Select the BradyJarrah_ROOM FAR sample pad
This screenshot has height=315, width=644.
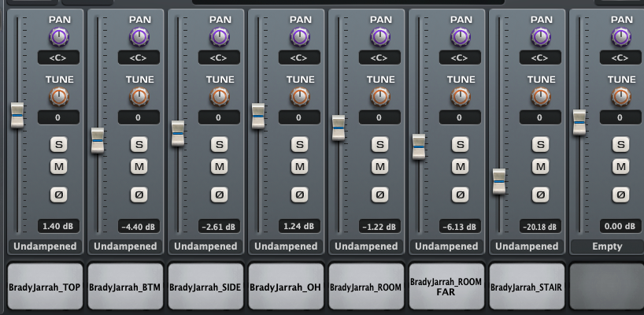point(446,286)
